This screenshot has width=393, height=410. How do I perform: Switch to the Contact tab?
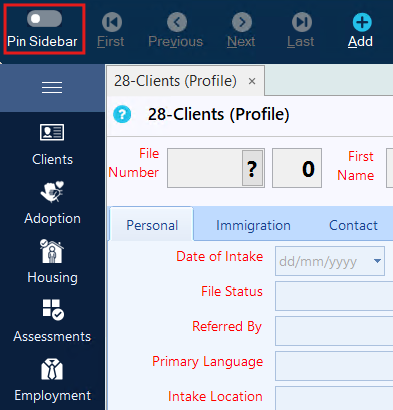click(353, 225)
